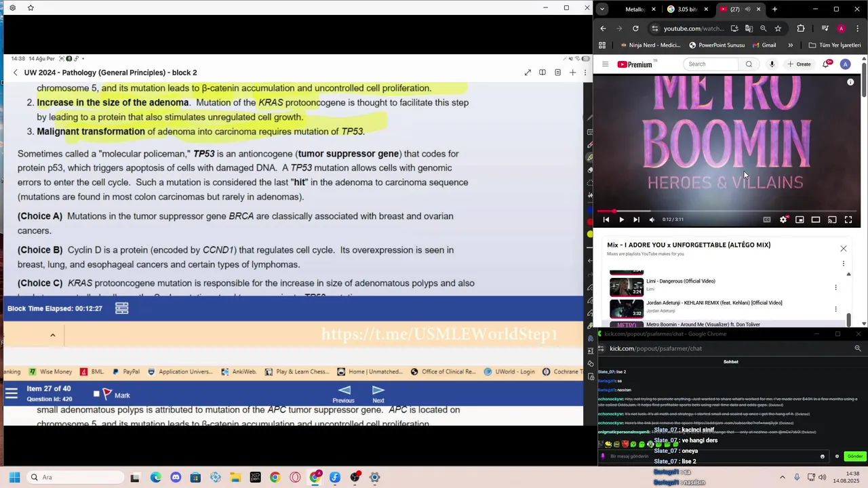Open the page list icon in note header

(x=557, y=73)
